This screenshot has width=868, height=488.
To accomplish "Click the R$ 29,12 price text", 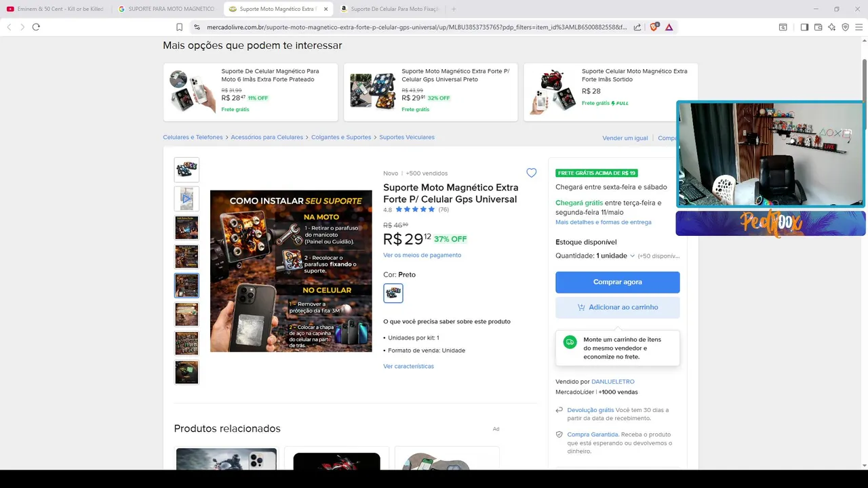I will (407, 239).
